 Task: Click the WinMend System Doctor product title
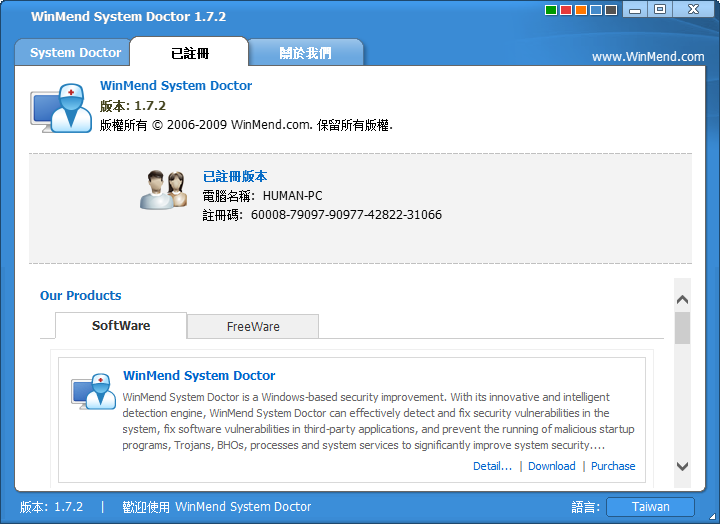[199, 376]
